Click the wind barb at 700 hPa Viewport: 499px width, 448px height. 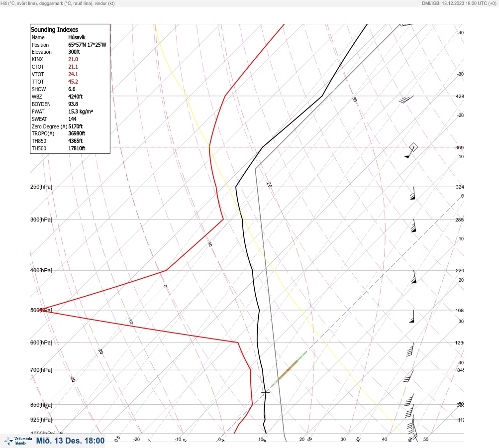(x=408, y=376)
